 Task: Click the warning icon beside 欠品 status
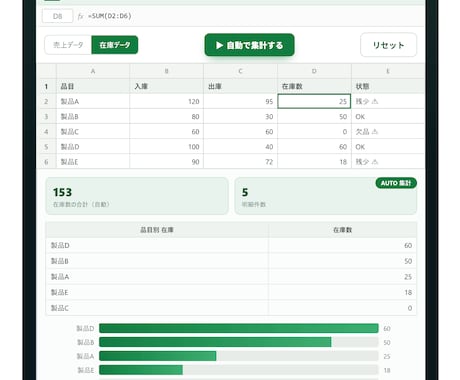(x=375, y=132)
